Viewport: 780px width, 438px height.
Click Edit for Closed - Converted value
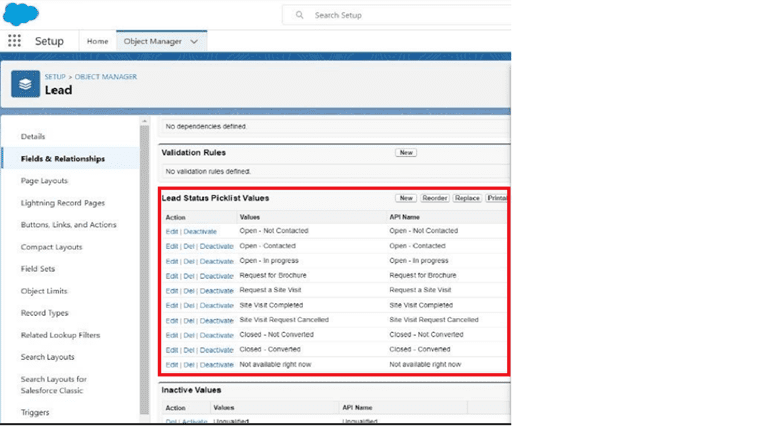pyautogui.click(x=171, y=350)
